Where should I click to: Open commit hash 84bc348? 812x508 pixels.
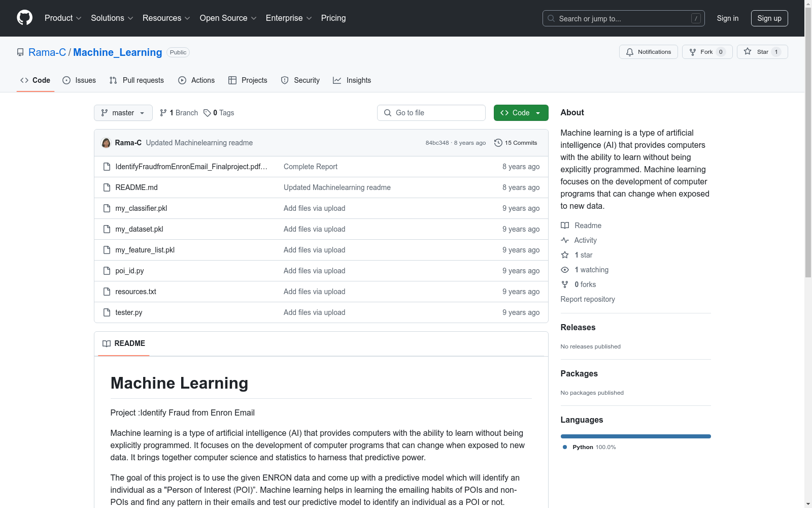point(437,143)
